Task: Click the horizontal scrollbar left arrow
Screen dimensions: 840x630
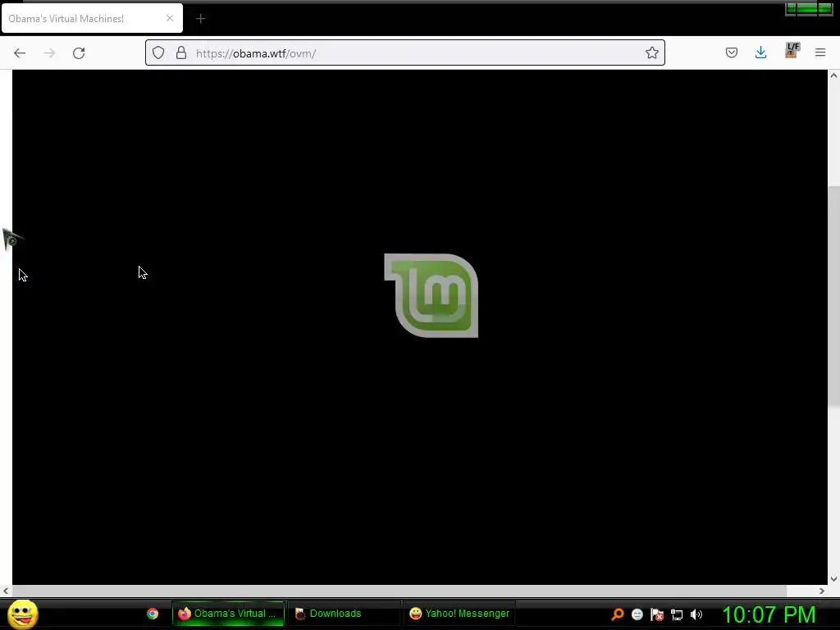Action: pos(6,591)
